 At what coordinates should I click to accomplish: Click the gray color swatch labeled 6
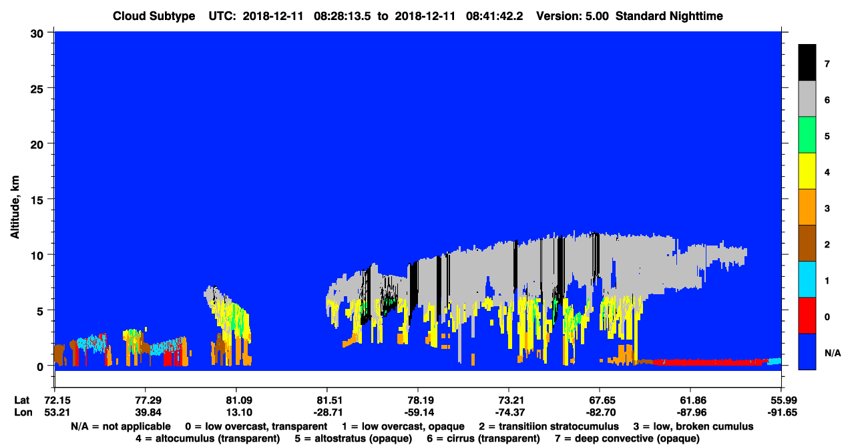tap(807, 99)
